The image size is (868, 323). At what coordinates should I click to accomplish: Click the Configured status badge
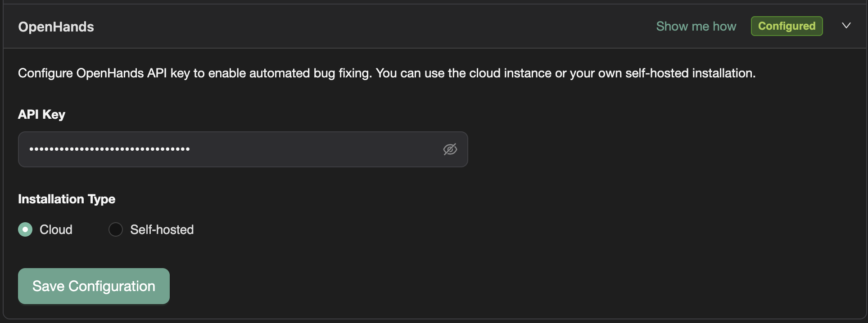click(787, 26)
